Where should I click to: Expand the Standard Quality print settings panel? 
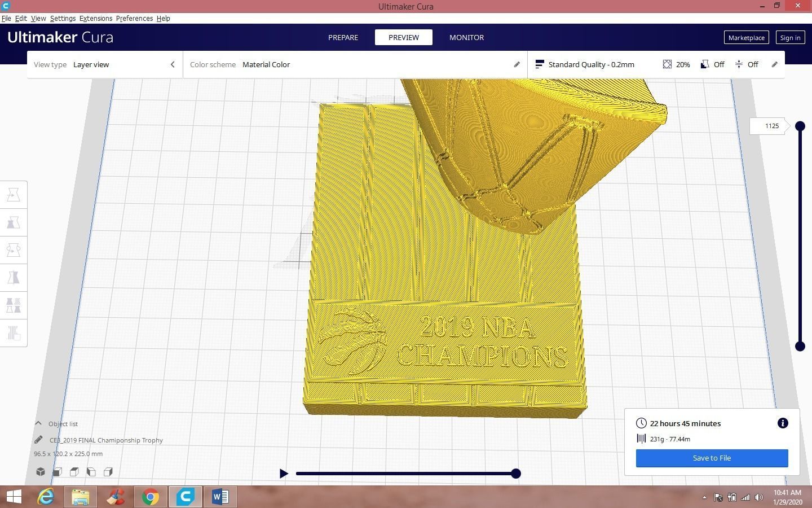(656, 64)
